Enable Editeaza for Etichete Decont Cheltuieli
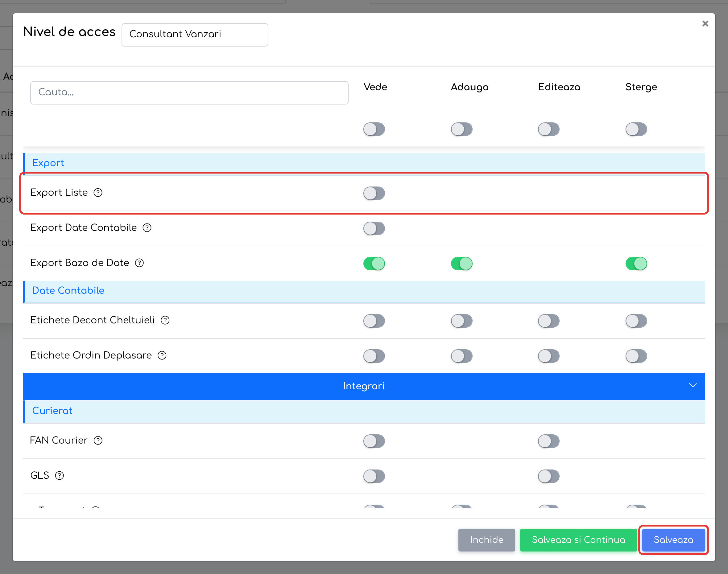The image size is (728, 574). 548,321
